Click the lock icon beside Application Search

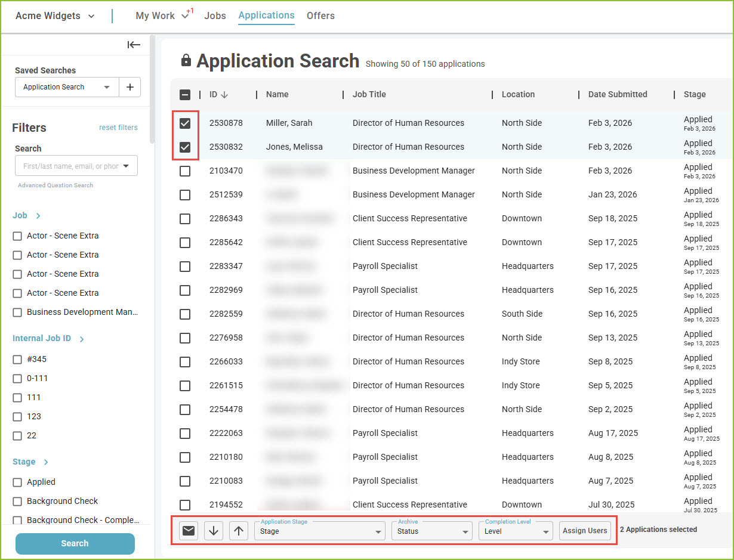tap(186, 60)
